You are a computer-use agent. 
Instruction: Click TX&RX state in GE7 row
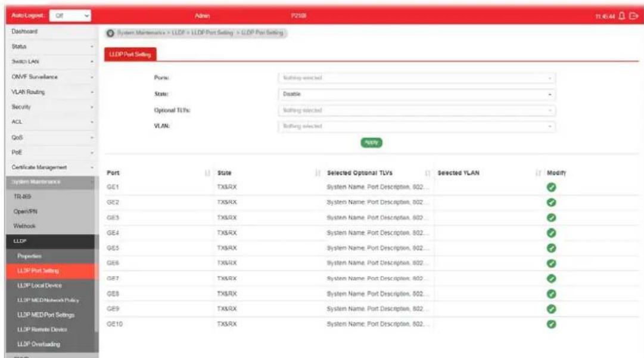(227, 278)
